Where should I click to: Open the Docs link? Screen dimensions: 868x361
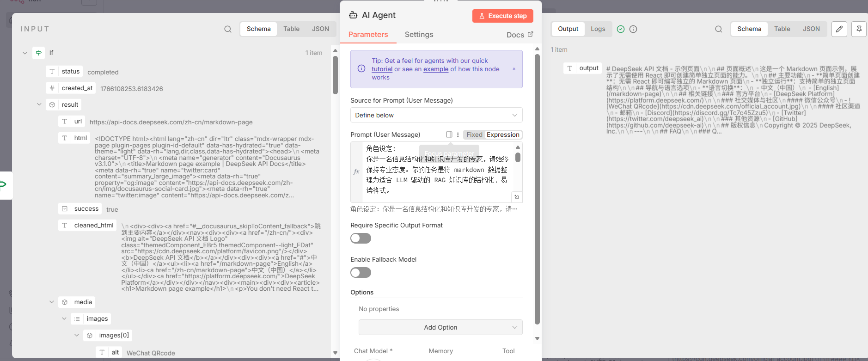pos(520,35)
